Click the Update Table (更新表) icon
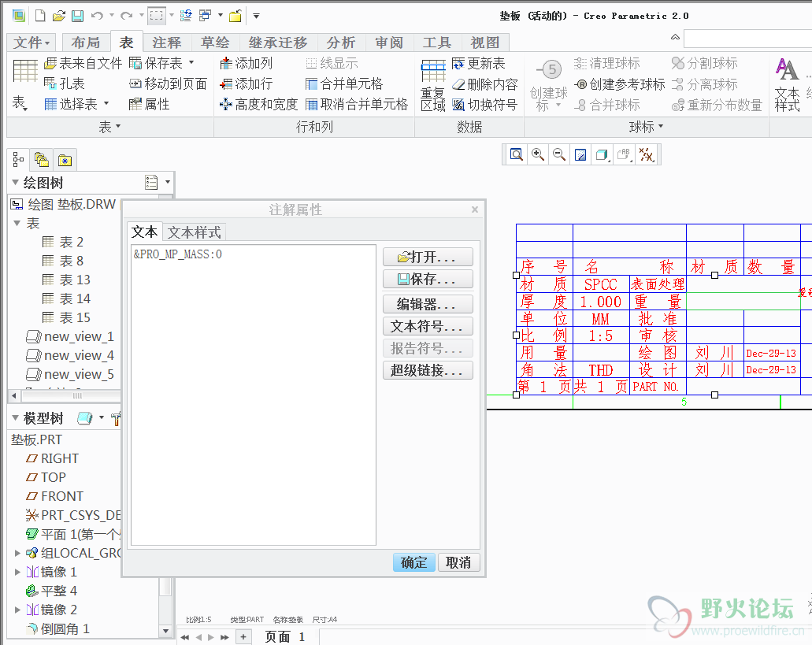Screen dimensions: 812x645 [x=459, y=63]
